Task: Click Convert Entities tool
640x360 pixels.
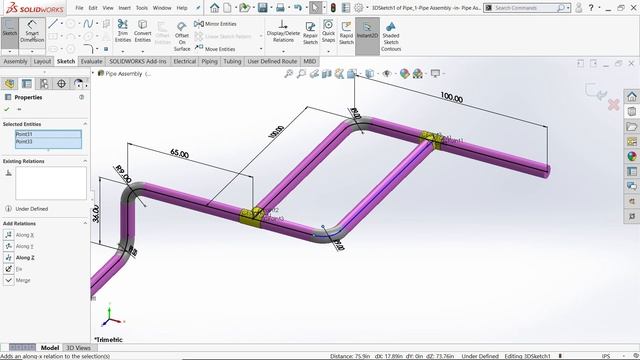Action: pos(142,31)
